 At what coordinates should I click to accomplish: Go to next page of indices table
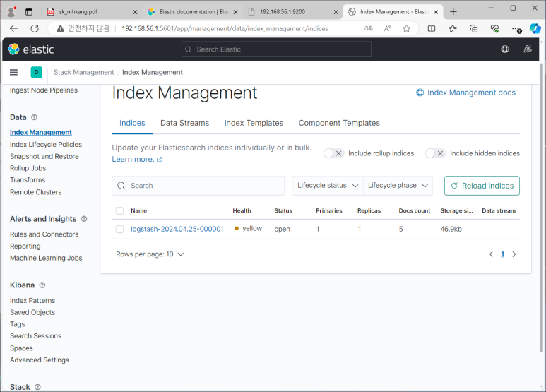pos(514,254)
